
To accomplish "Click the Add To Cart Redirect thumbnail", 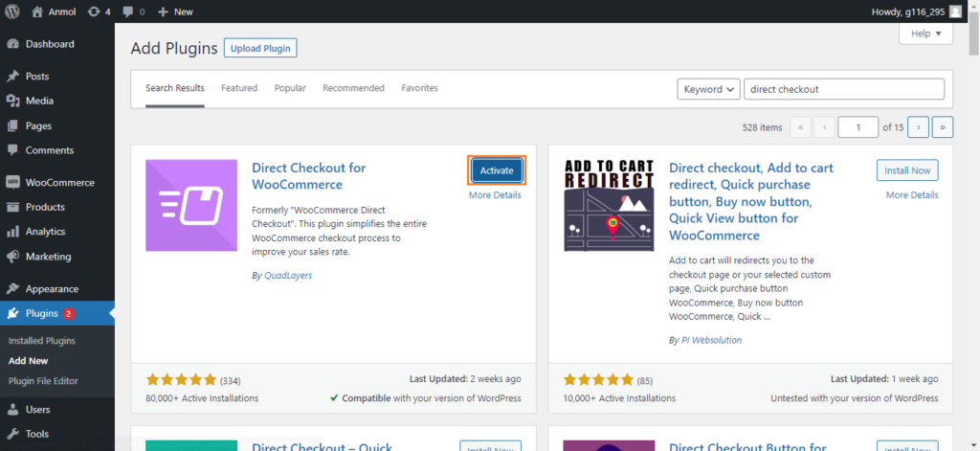I will click(x=609, y=205).
